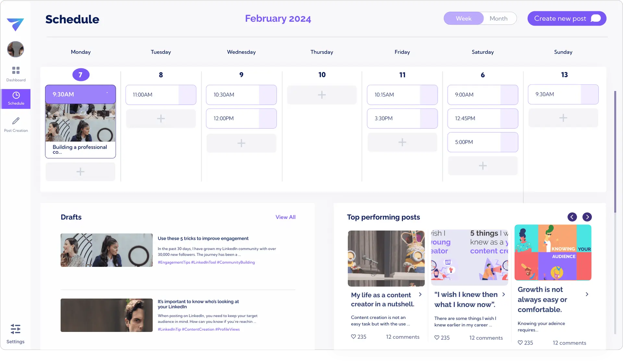Open the options dot on Monday 9:30AM post
Viewport: 623px width, 364px height.
tap(107, 93)
